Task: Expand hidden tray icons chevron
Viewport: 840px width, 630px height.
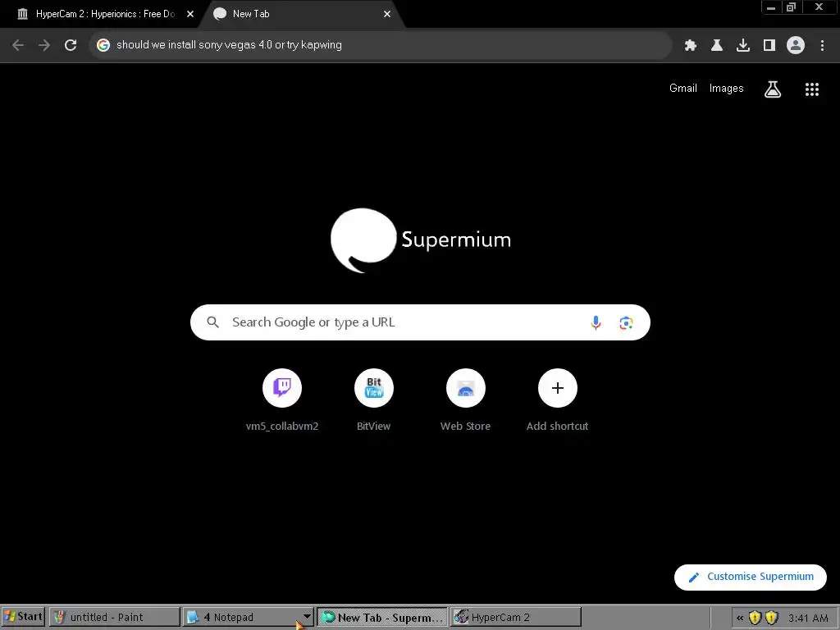Action: pyautogui.click(x=740, y=618)
